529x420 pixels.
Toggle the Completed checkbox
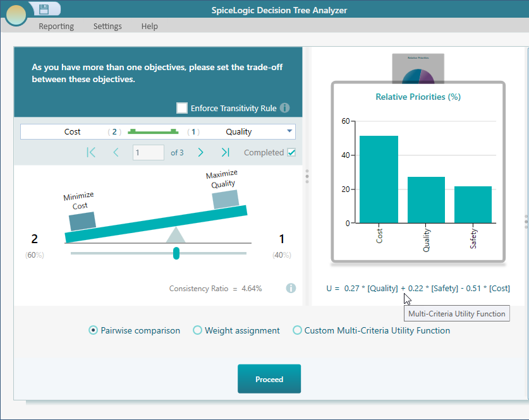tap(291, 152)
